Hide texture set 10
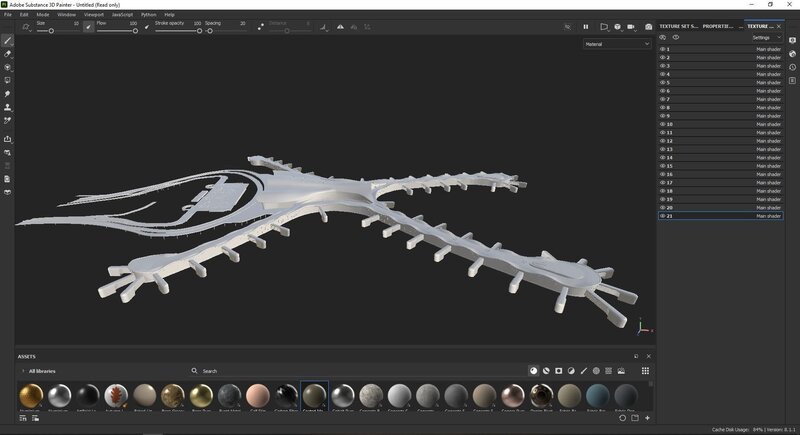The height and width of the screenshot is (435, 800). 662,124
